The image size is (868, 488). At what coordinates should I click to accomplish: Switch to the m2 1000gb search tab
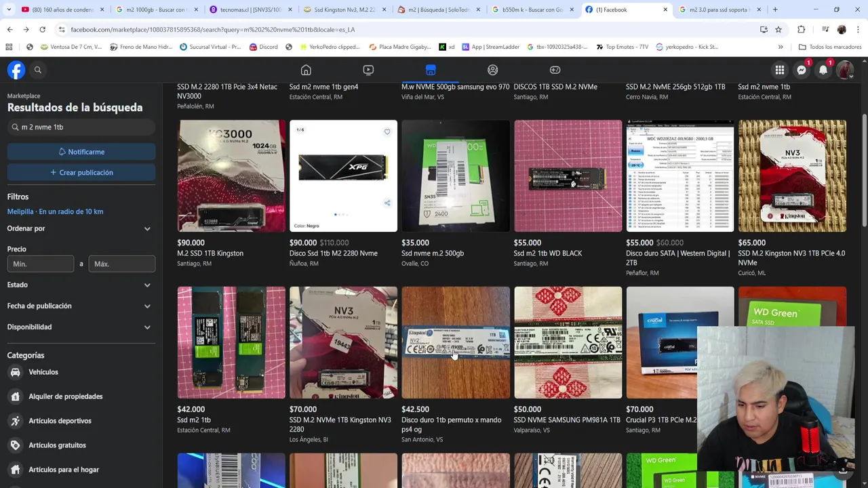pyautogui.click(x=157, y=9)
